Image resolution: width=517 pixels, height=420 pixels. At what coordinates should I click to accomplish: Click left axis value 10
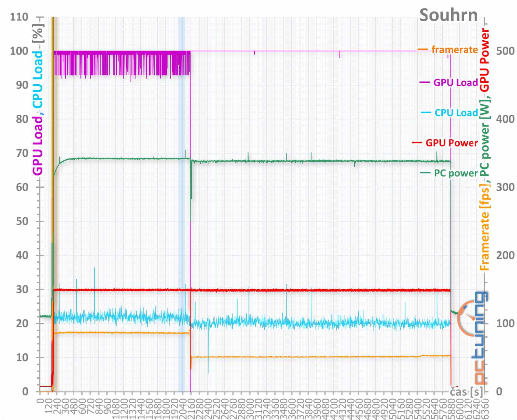[22, 357]
